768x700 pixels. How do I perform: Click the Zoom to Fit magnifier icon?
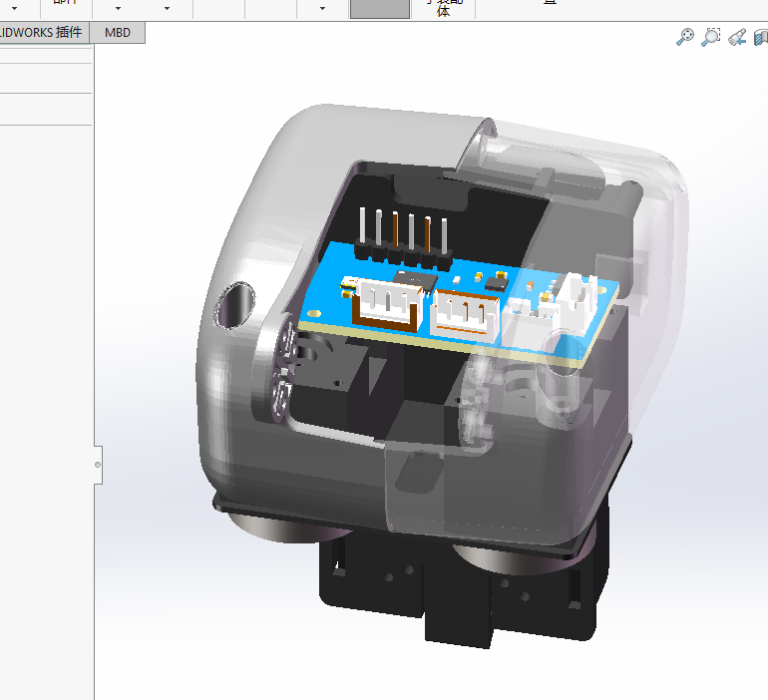coord(685,37)
